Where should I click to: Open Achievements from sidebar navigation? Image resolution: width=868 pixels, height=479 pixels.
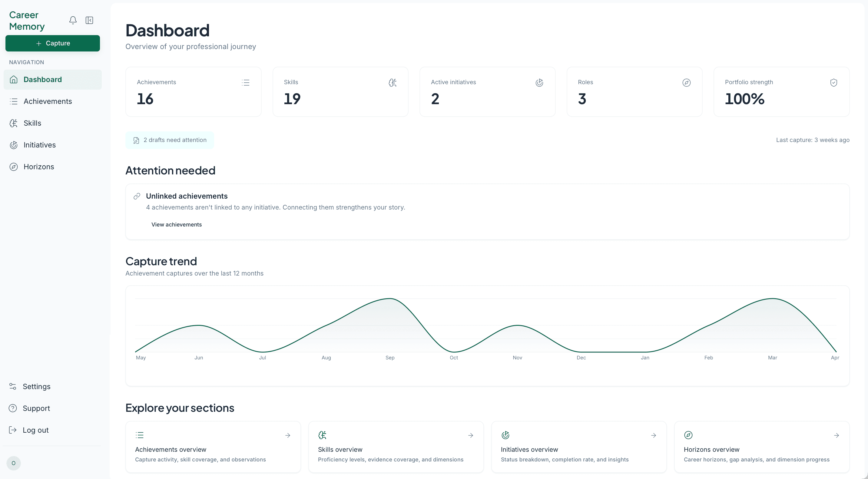[53, 101]
